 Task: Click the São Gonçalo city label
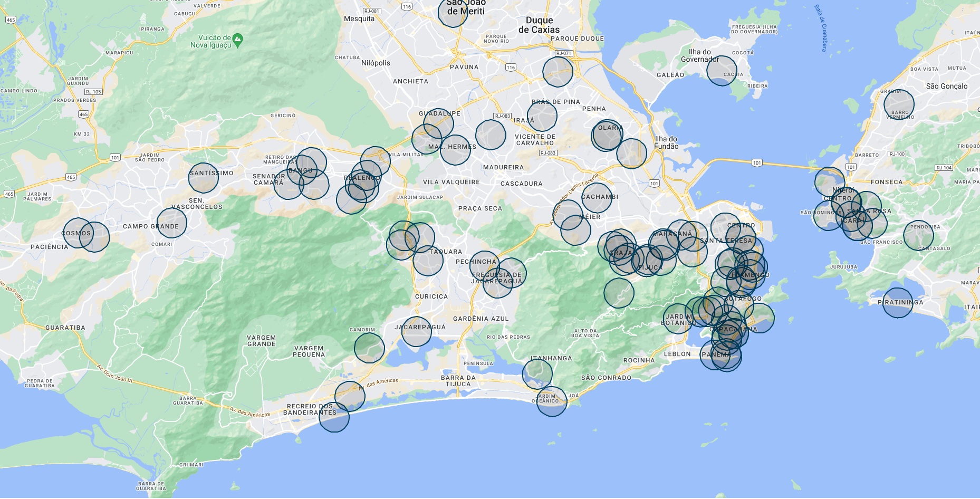[947, 86]
